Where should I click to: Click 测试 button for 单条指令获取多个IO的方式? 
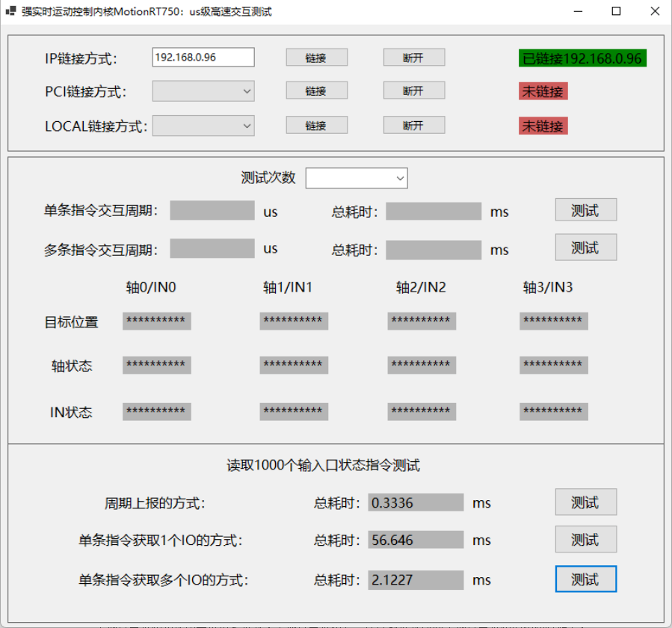click(585, 579)
